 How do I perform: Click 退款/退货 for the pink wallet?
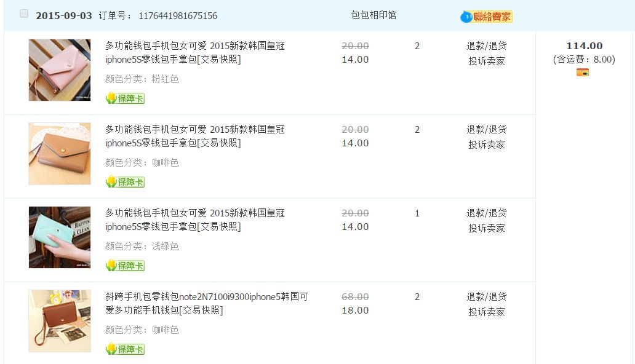[486, 45]
